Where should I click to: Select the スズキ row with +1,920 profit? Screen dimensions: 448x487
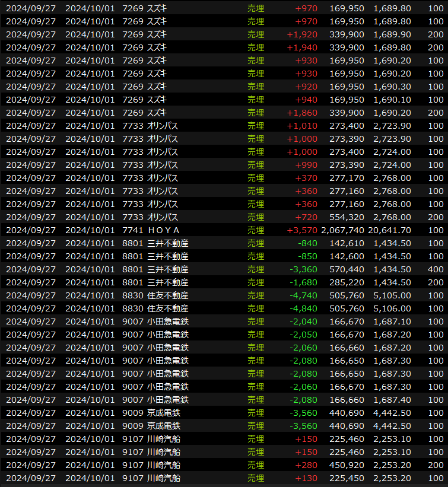tap(157, 34)
